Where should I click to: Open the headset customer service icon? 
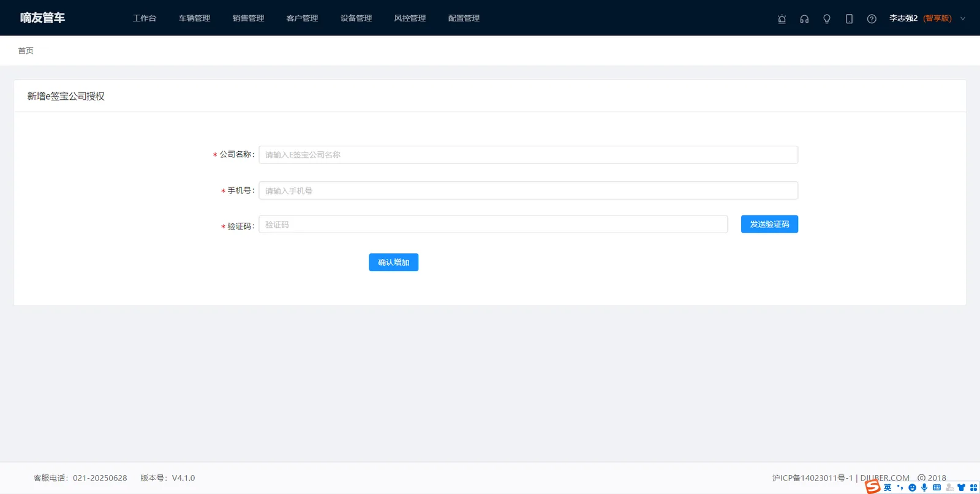804,19
